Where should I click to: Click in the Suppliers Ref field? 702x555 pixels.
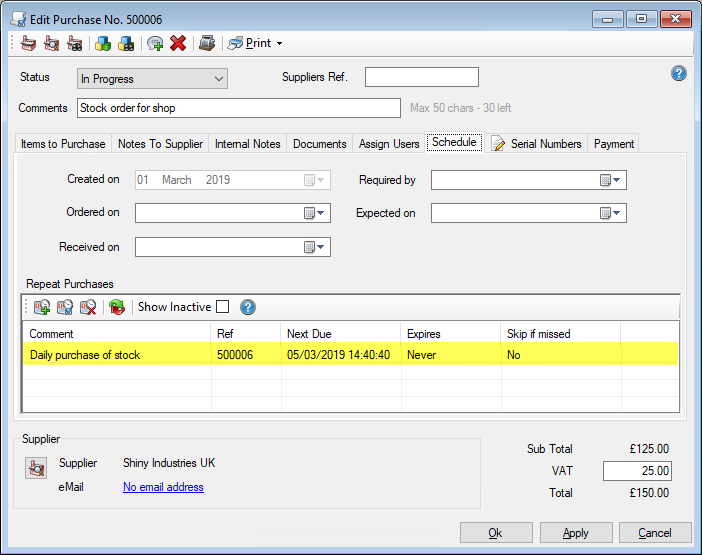click(x=421, y=78)
